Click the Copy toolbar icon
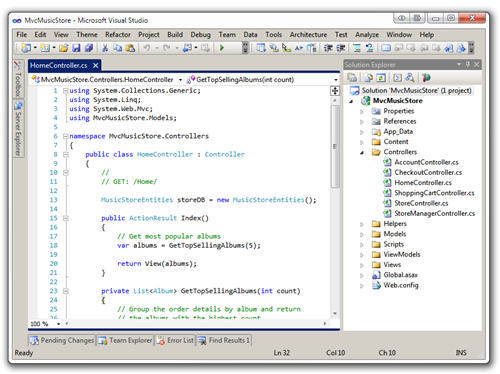 coord(117,48)
